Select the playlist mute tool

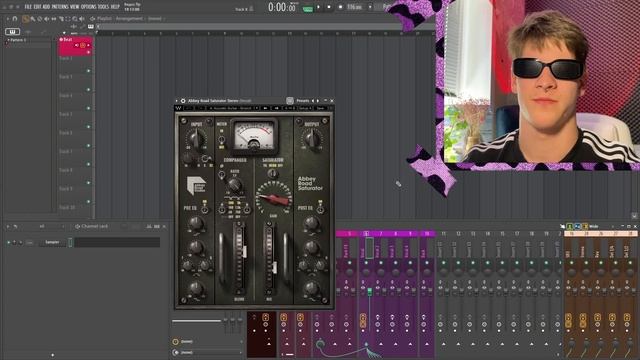coord(47,19)
